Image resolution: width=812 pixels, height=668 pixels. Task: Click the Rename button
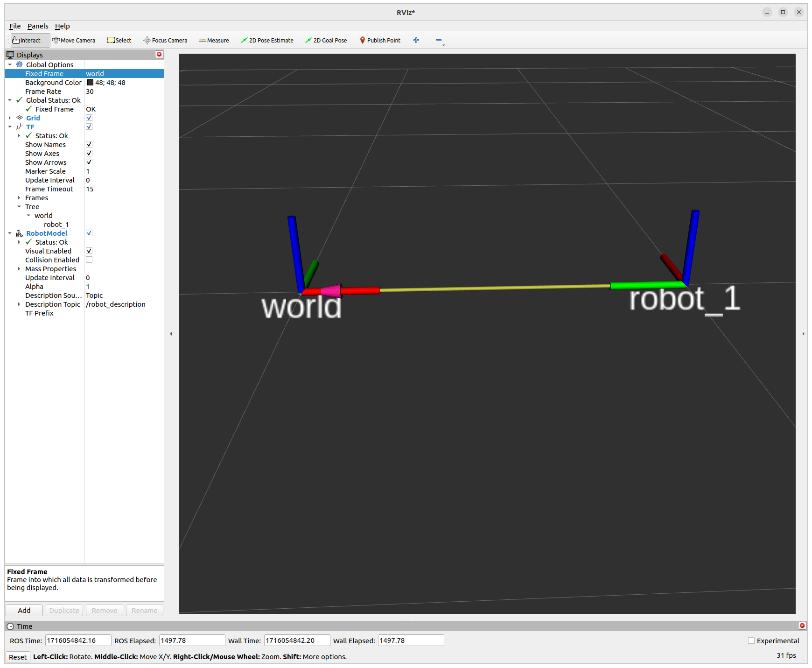click(x=145, y=610)
